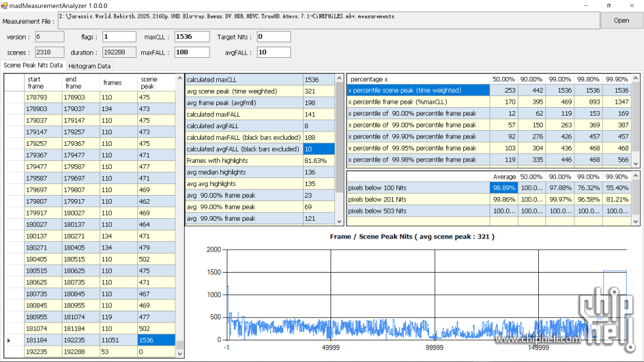Image resolution: width=644 pixels, height=362 pixels.
Task: Click the maxCLL input field
Action: click(x=191, y=37)
